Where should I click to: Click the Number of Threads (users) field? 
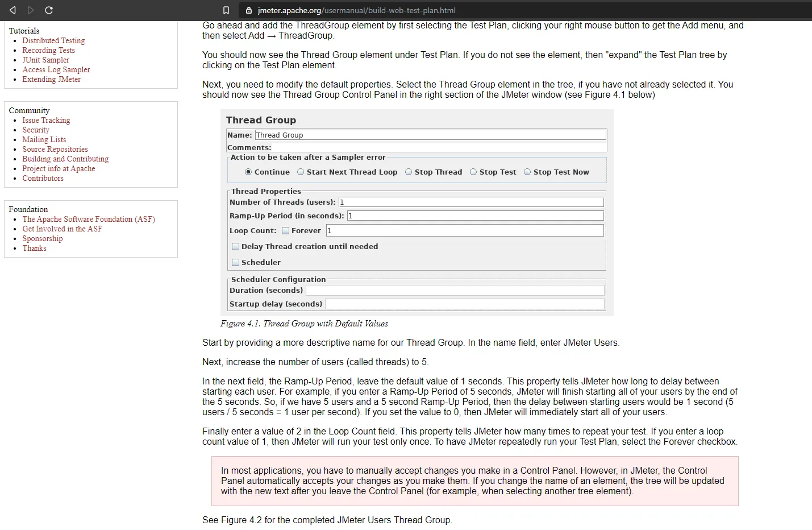(471, 202)
